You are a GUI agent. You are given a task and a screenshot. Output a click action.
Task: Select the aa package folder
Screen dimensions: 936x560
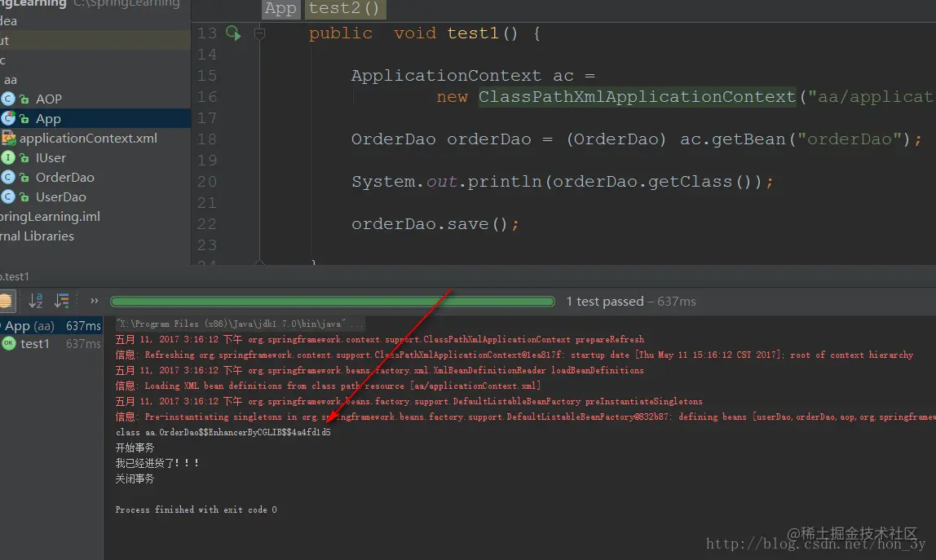tap(11, 80)
